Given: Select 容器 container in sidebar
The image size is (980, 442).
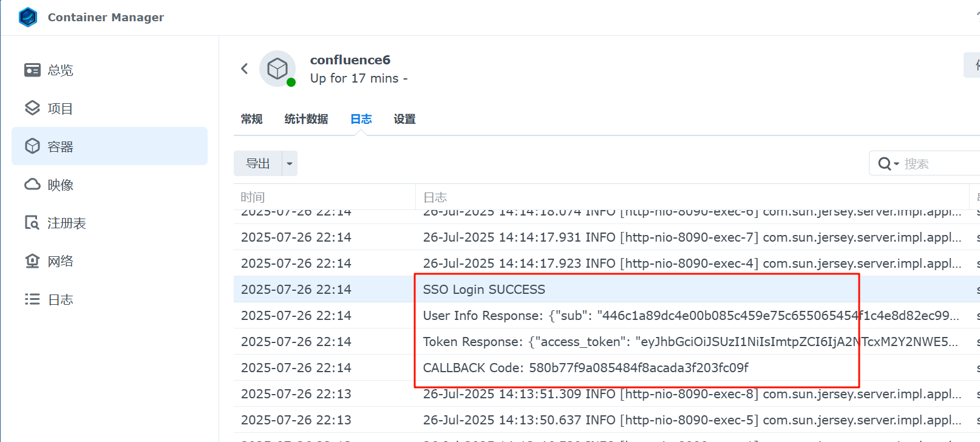Looking at the screenshot, I should point(109,146).
